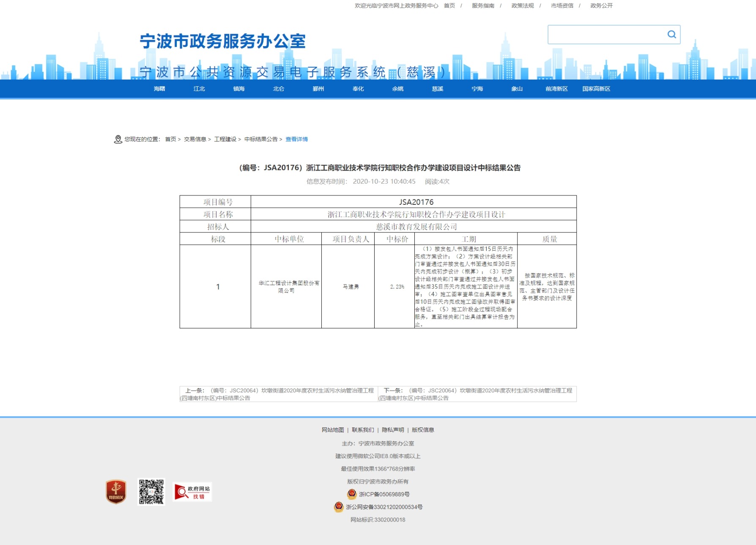Click the location pin icon in breadcrumb

point(118,139)
